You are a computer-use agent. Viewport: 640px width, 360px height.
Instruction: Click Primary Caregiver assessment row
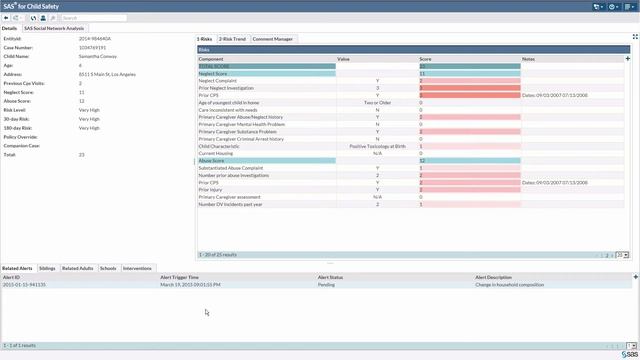(x=411, y=197)
